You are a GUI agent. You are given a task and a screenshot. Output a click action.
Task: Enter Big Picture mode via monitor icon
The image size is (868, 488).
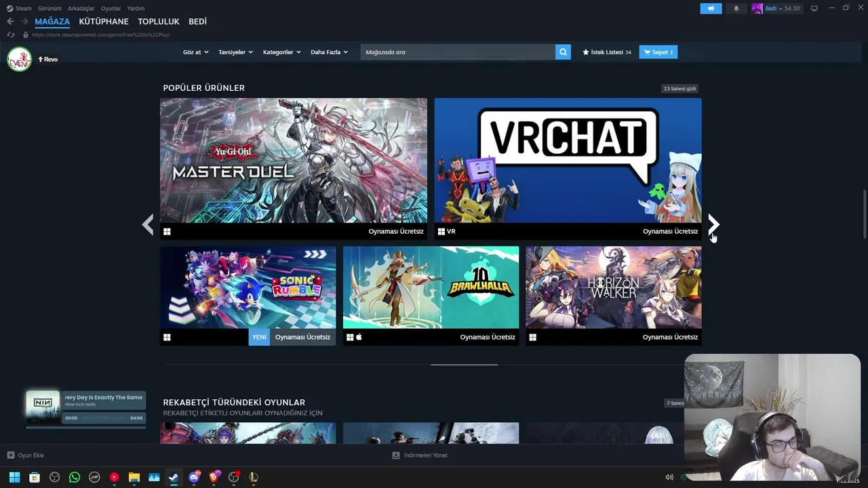(814, 8)
